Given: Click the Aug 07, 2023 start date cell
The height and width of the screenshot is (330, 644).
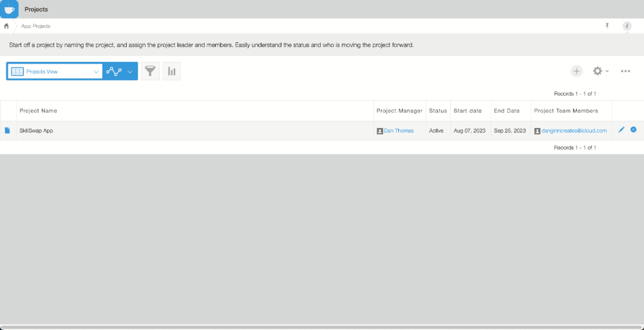Looking at the screenshot, I should pyautogui.click(x=470, y=131).
